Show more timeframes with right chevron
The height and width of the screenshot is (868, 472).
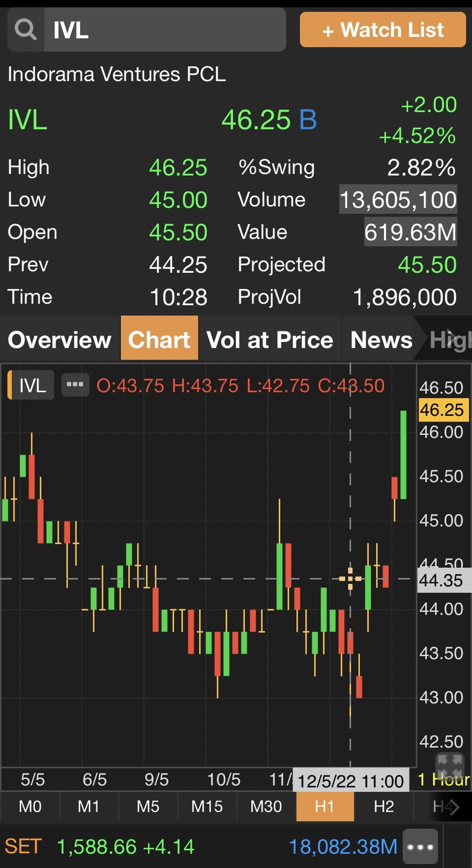[453, 807]
